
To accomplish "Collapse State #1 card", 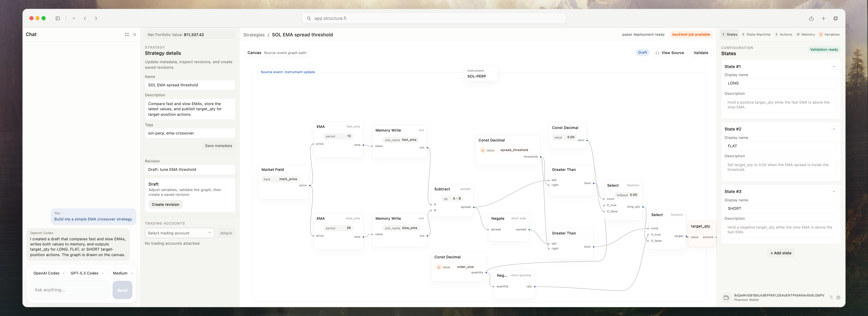I will (834, 67).
